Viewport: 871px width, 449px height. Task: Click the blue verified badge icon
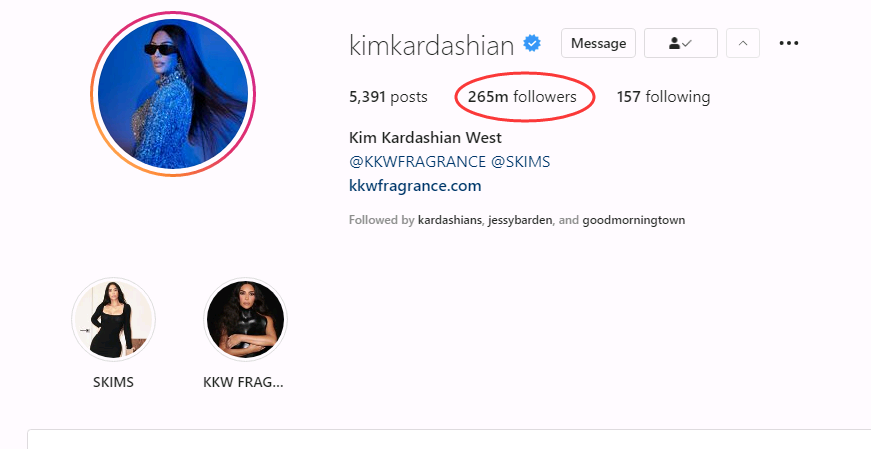(x=532, y=43)
